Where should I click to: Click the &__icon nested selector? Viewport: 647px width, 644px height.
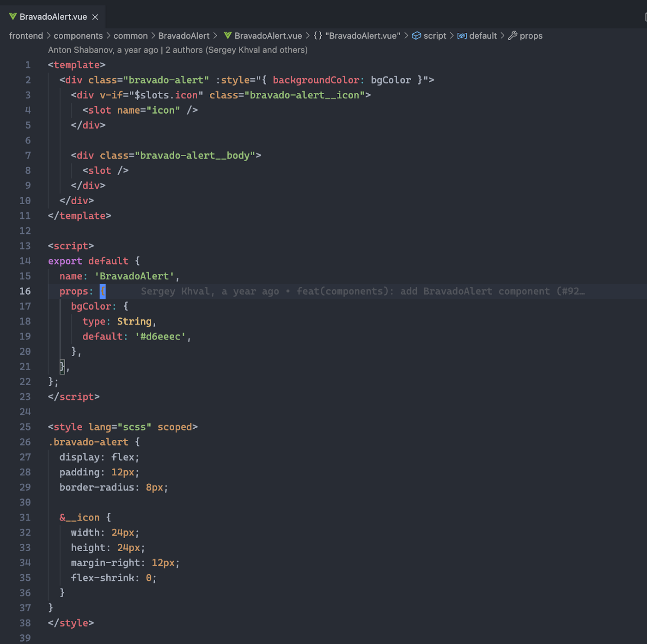pyautogui.click(x=79, y=518)
